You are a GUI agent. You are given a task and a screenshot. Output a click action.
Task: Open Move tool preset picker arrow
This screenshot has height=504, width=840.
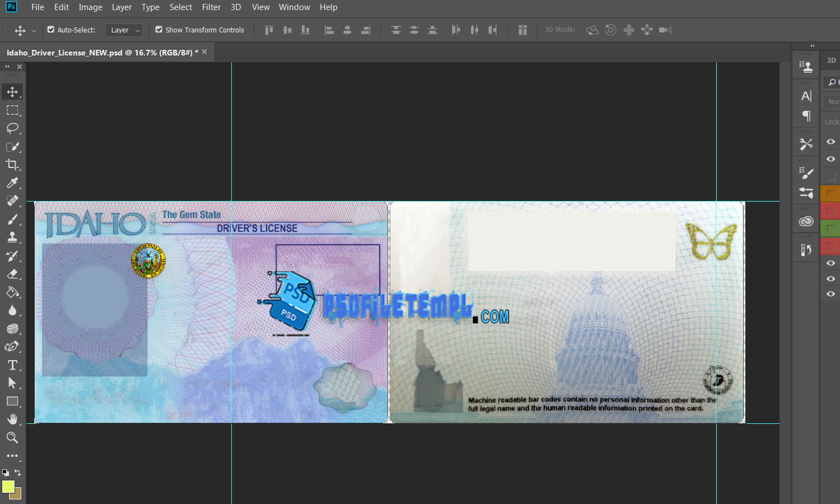pyautogui.click(x=34, y=31)
